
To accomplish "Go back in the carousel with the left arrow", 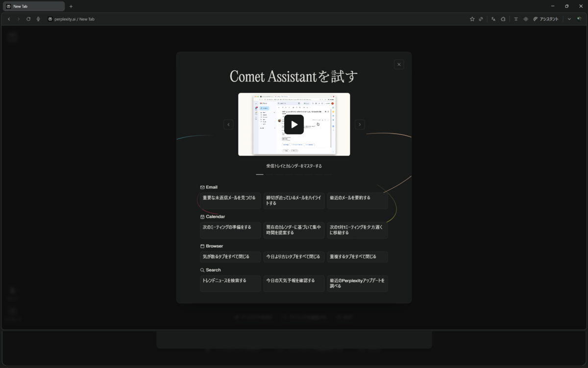I will click(x=228, y=124).
